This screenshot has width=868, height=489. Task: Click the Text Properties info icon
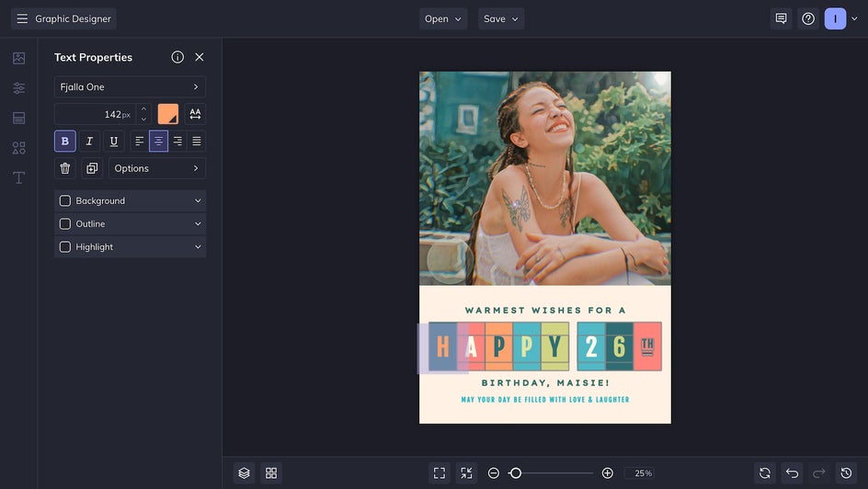coord(177,57)
